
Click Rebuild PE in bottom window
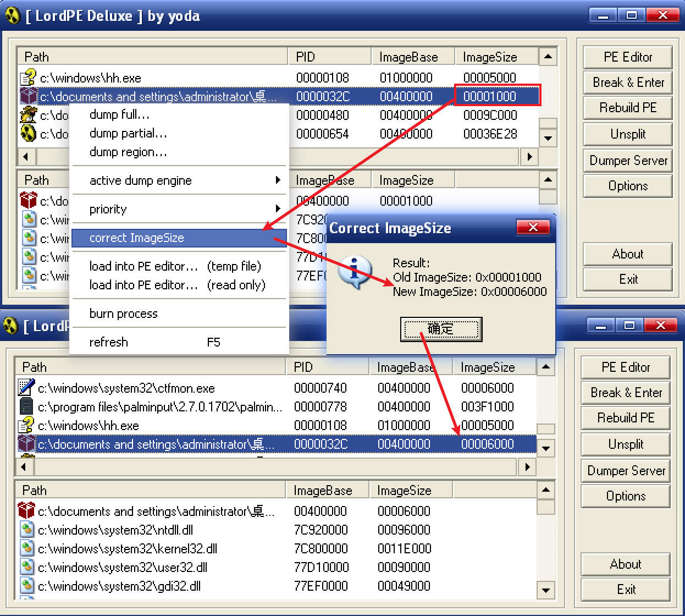click(x=626, y=418)
